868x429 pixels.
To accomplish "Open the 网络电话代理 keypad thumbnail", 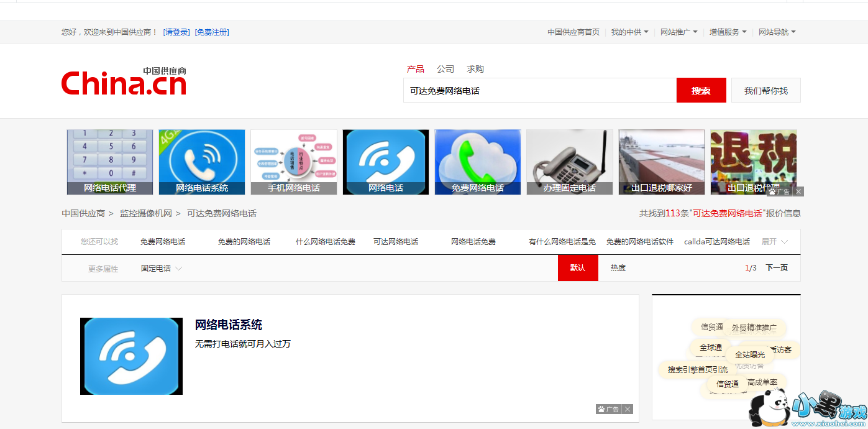I will (110, 162).
